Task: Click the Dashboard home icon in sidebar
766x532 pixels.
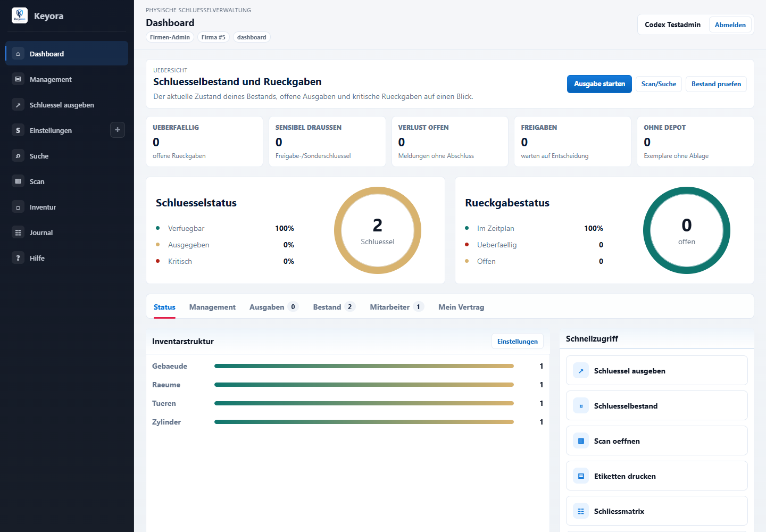Action: 18,54
